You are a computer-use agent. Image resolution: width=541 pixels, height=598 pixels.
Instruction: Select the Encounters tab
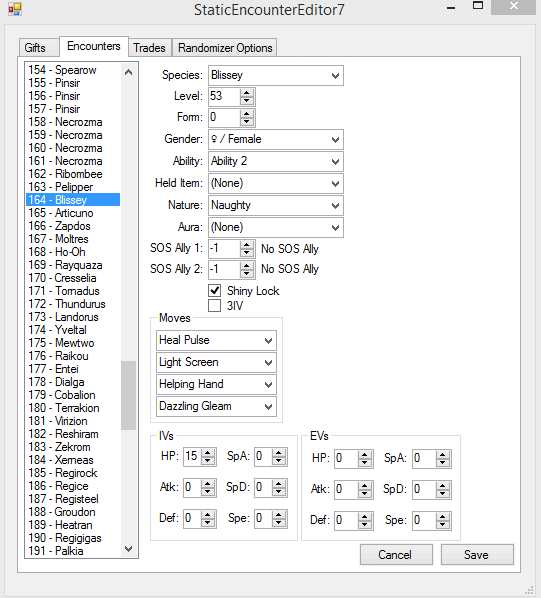pyautogui.click(x=94, y=46)
